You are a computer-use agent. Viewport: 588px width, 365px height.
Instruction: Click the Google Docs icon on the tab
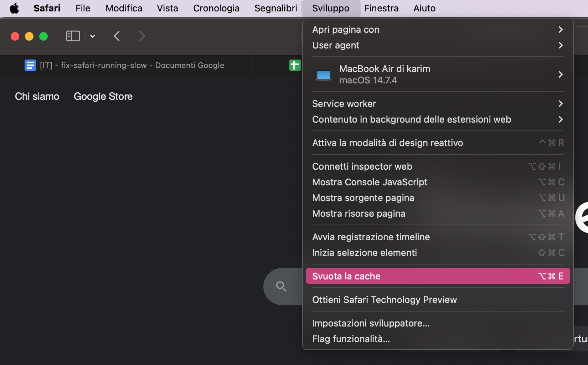coord(30,65)
